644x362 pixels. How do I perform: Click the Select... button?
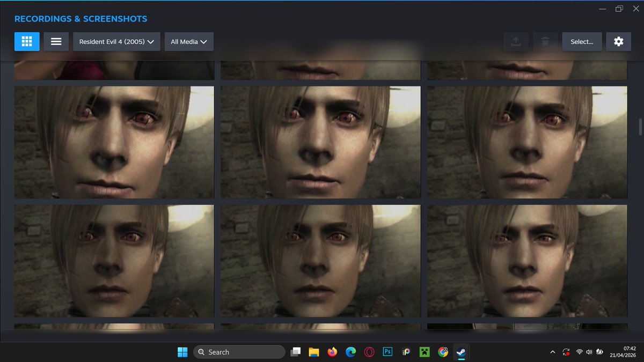[582, 41]
